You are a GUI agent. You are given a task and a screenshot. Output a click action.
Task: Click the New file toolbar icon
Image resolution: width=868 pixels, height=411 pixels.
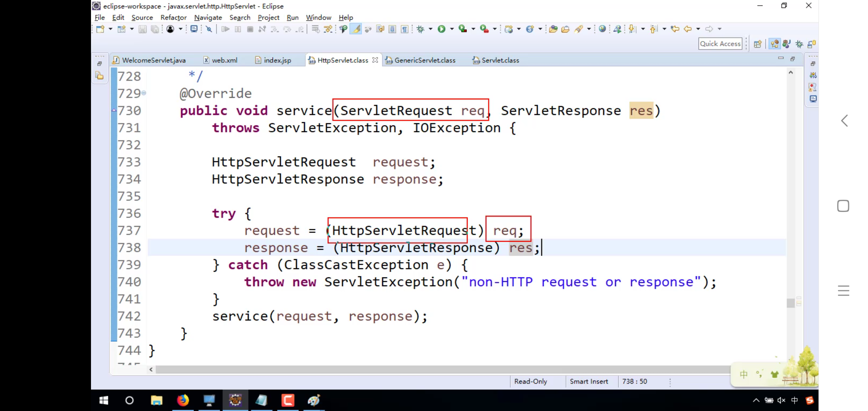100,29
